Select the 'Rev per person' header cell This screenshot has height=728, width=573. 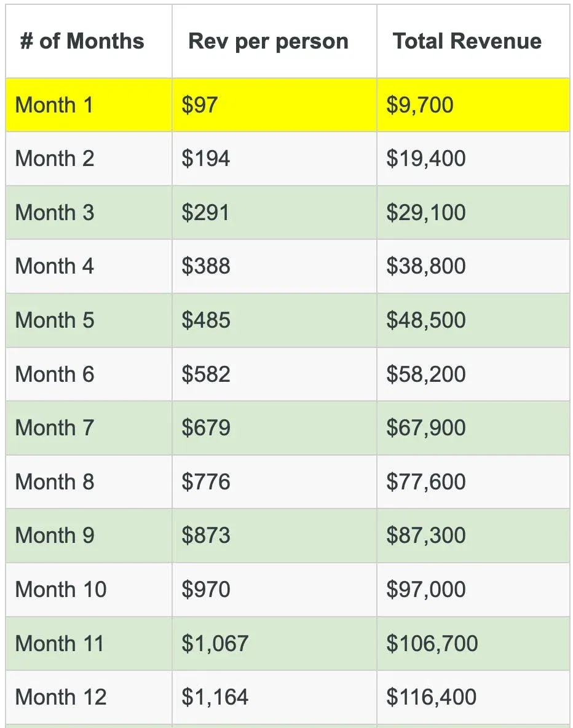tap(274, 41)
